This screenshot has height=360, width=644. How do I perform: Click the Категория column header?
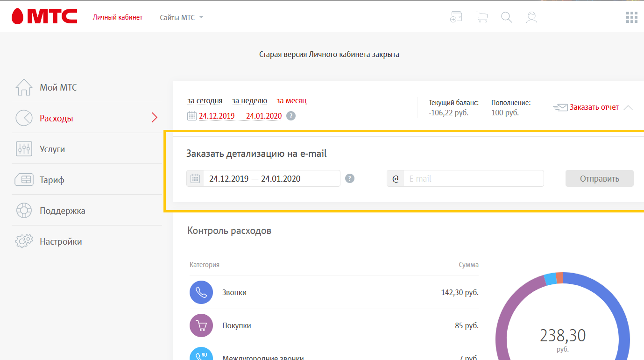click(x=204, y=265)
